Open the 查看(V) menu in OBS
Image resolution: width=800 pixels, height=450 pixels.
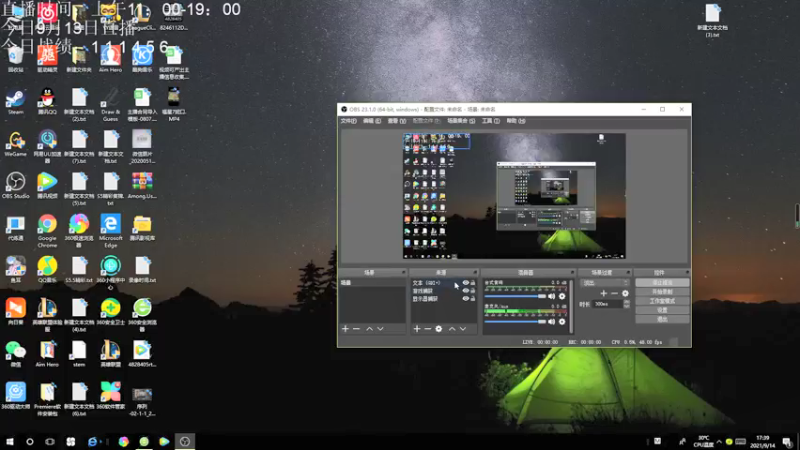coord(397,121)
